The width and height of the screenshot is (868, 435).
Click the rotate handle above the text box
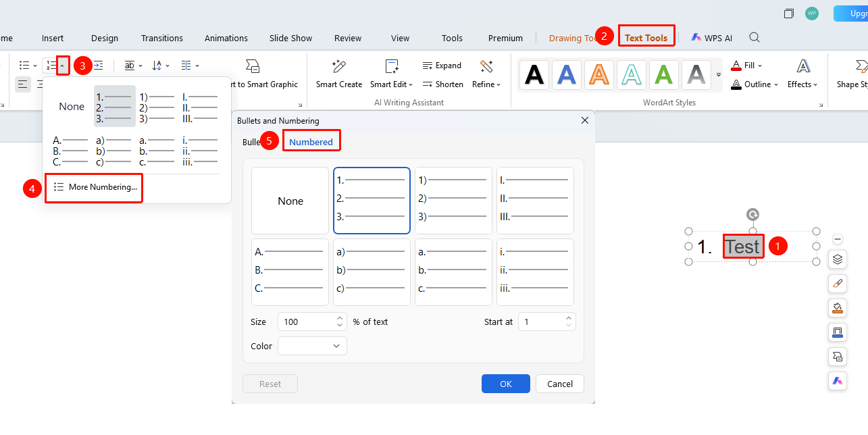click(752, 215)
